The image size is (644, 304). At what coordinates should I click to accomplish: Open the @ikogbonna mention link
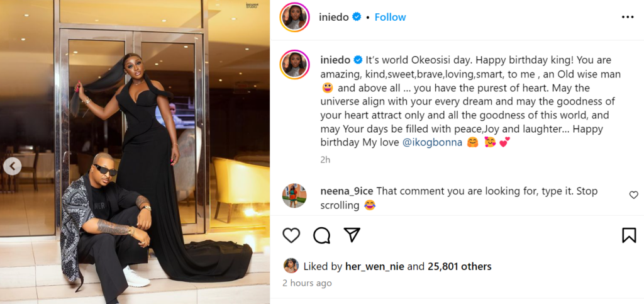(x=429, y=142)
